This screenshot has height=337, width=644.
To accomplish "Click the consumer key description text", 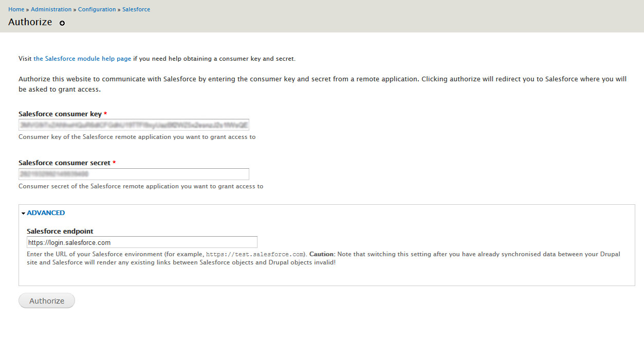I will click(x=137, y=137).
